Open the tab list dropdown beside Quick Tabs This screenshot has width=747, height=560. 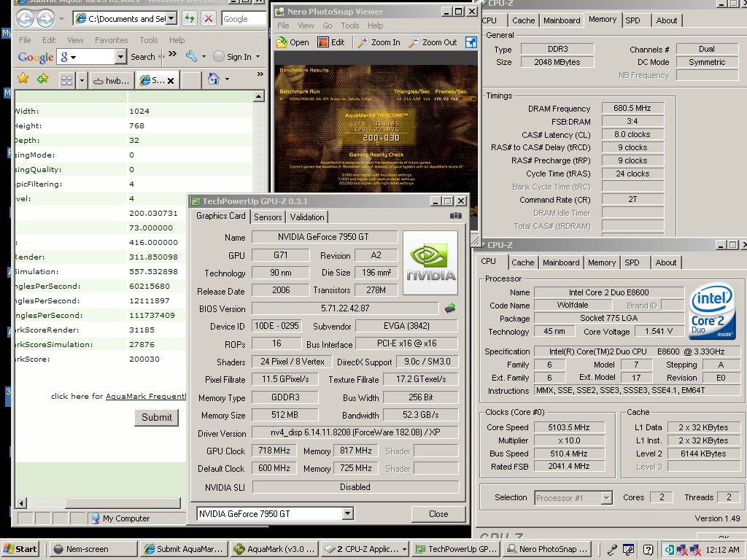[82, 80]
